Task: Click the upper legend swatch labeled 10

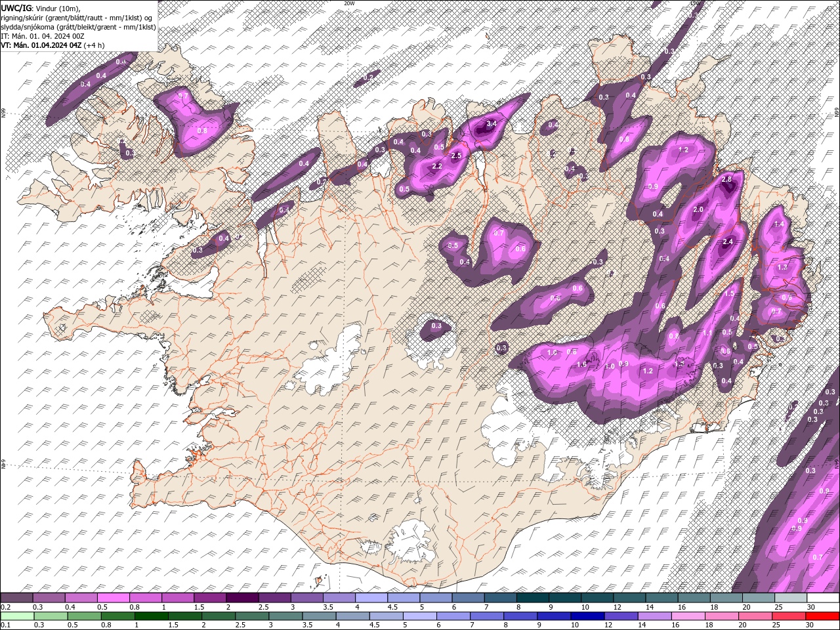Action: (x=597, y=598)
